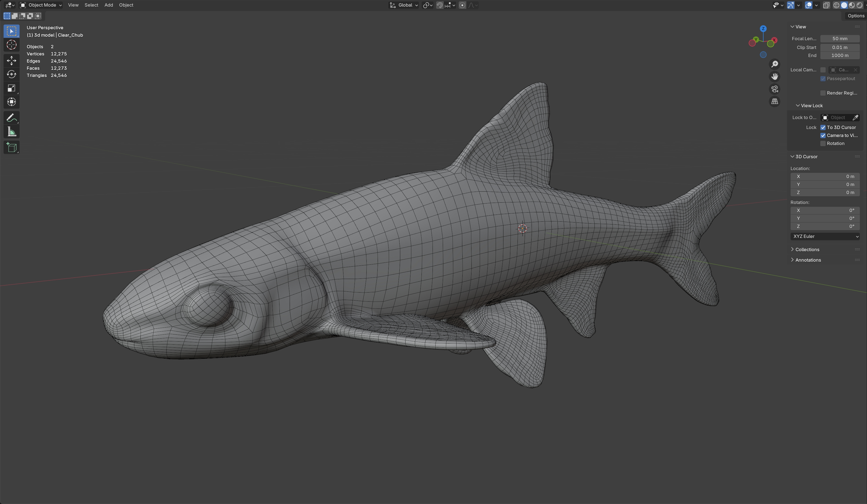Select the Measure tool
The width and height of the screenshot is (867, 504).
(x=11, y=132)
